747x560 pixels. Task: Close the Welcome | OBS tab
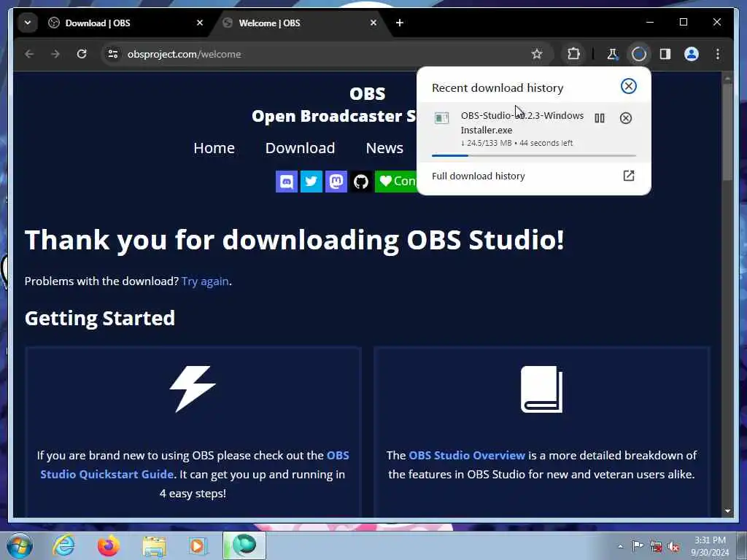(x=373, y=23)
